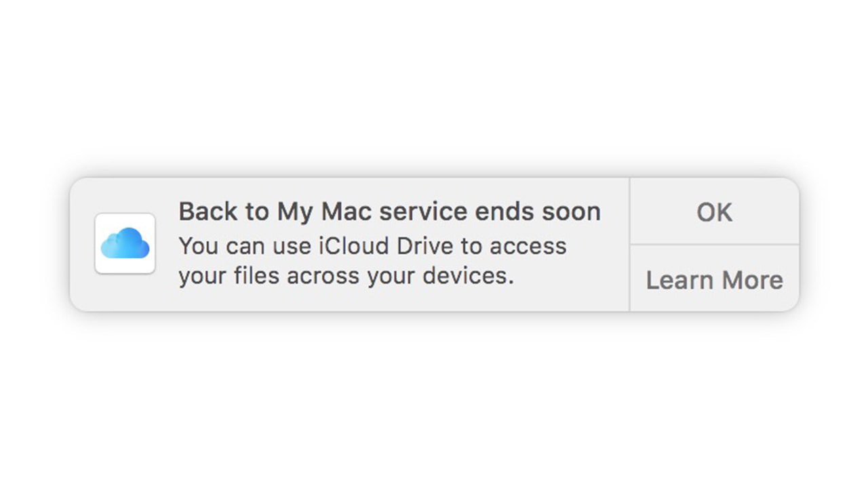The image size is (868, 488).
Task: Select the words 'iCloud Drive' in the message
Action: [385, 245]
